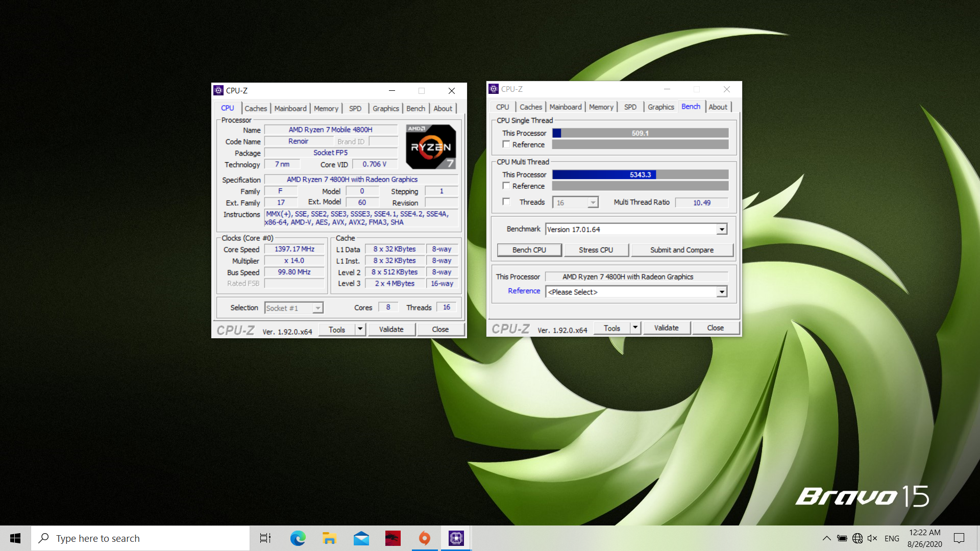Click Validate in left CPU-Z window
Screen dimensions: 980x551
click(391, 329)
